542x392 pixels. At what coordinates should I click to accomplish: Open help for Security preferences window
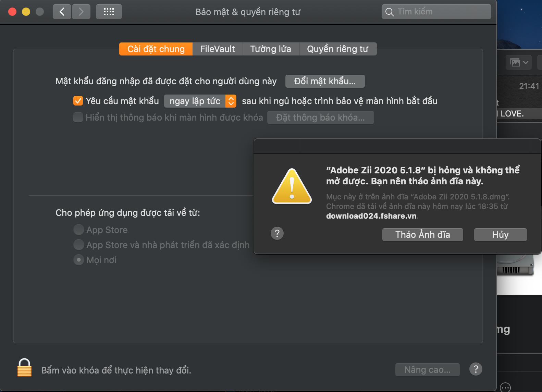click(x=476, y=369)
